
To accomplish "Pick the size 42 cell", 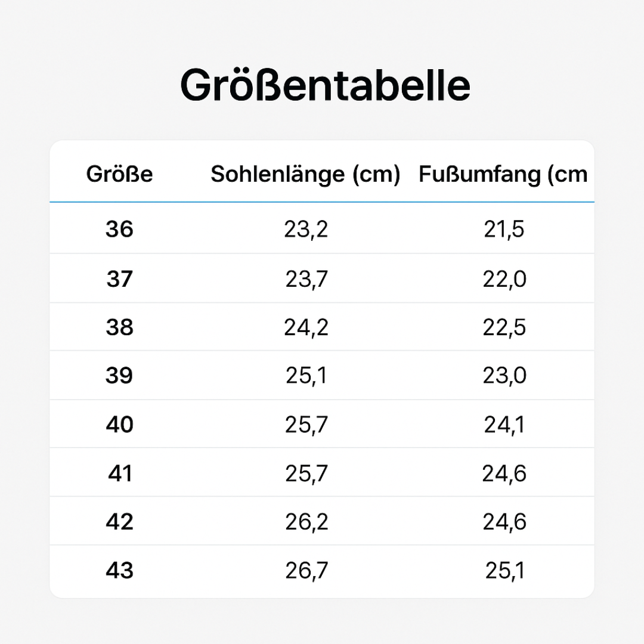I will [119, 522].
